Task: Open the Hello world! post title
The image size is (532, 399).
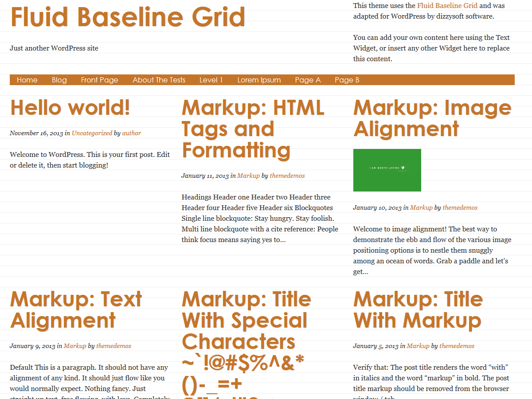Action: coord(70,108)
